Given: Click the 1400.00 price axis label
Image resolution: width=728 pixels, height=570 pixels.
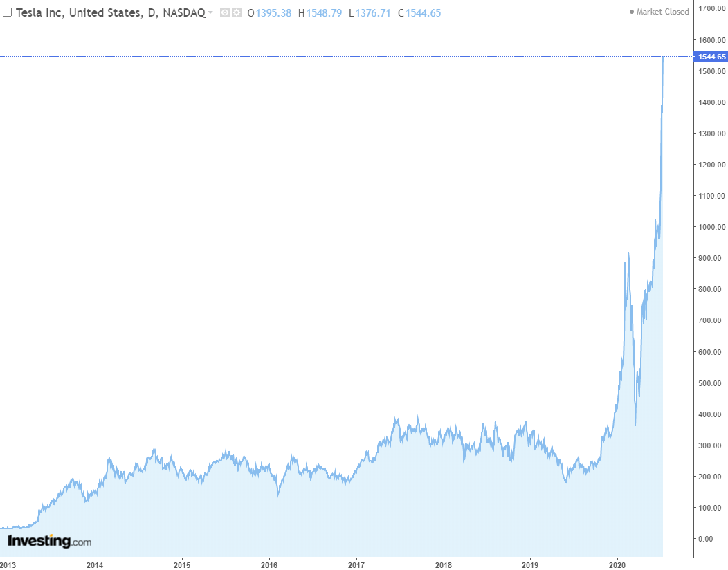Looking at the screenshot, I should tap(712, 102).
